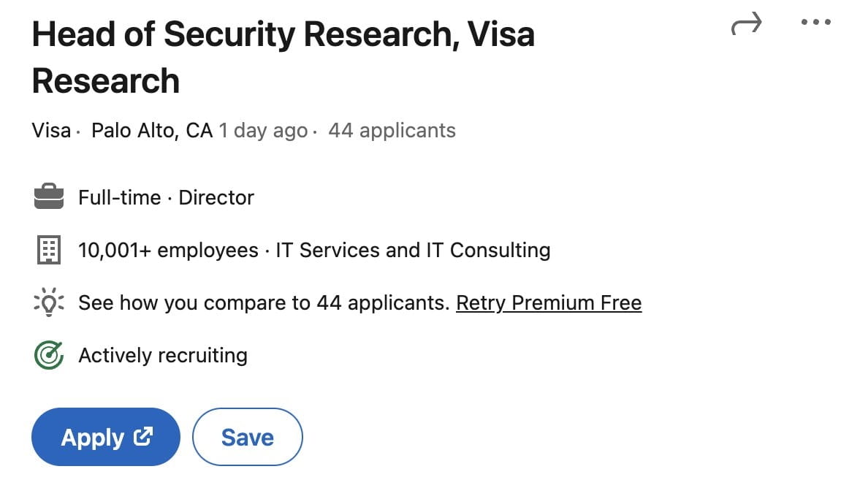The height and width of the screenshot is (488, 868).
Task: Click the See how you compare text
Action: pos(263,302)
